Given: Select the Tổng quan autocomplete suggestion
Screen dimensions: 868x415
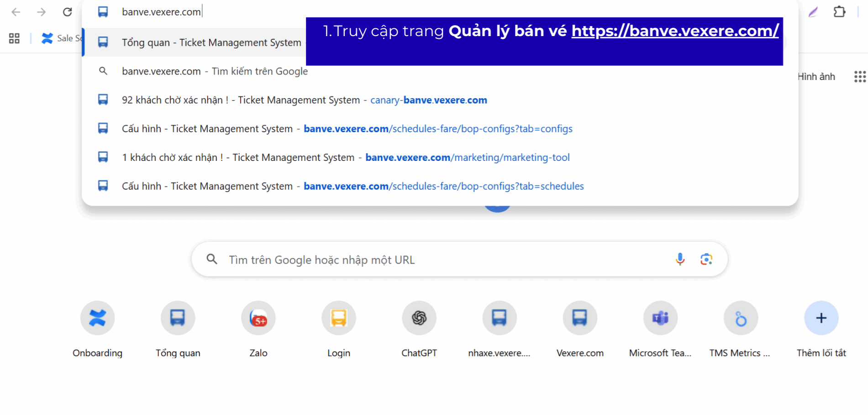Looking at the screenshot, I should tap(211, 43).
